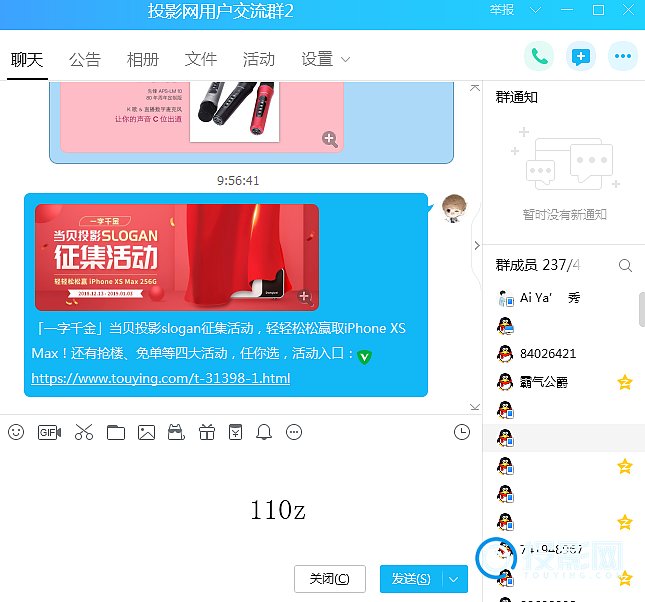This screenshot has width=645, height=602.
Task: Click the 关闭(C) button
Action: tap(330, 579)
